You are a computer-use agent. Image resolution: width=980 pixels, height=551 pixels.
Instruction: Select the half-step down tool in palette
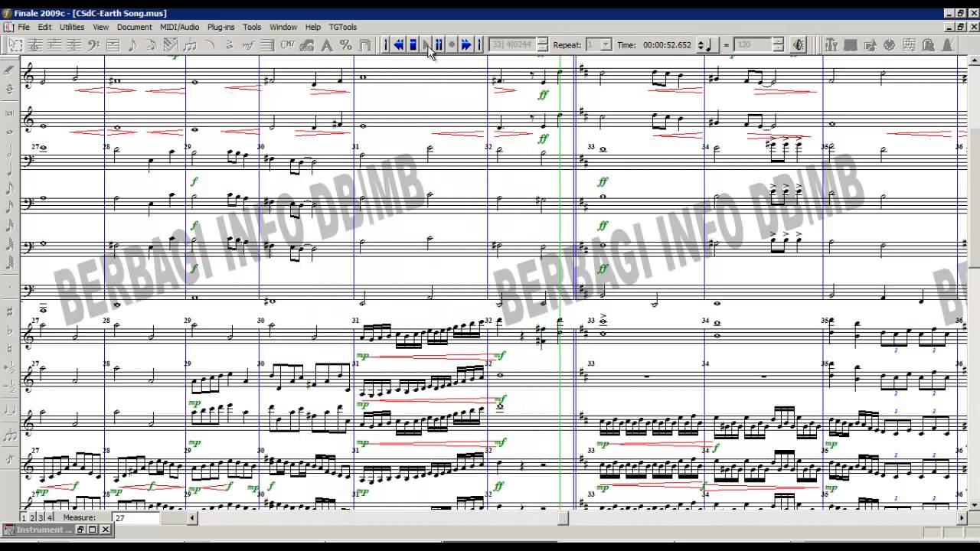point(9,386)
